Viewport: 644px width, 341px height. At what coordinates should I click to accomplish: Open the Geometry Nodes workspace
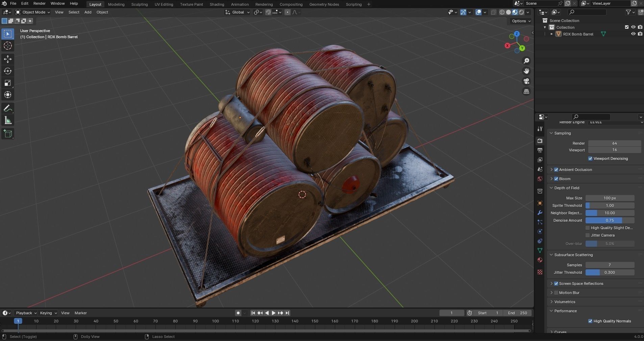(x=324, y=4)
